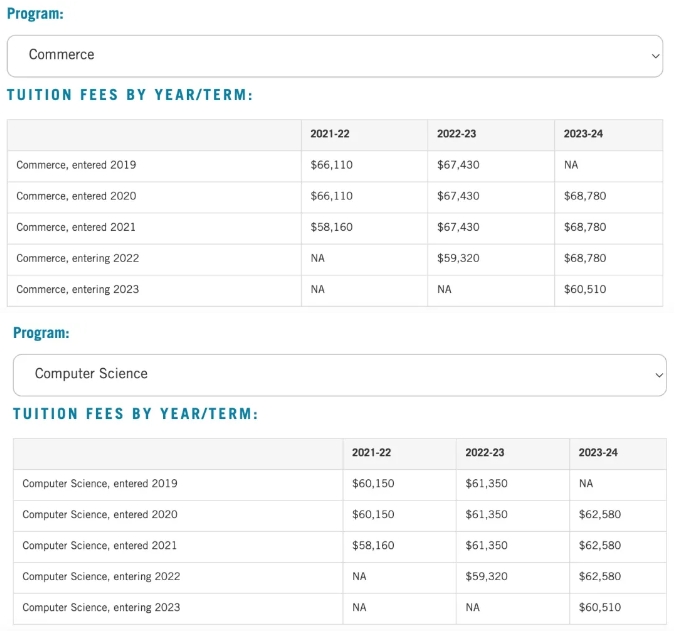Click the $59,320 fee for Computer Science entering 2022

click(486, 576)
